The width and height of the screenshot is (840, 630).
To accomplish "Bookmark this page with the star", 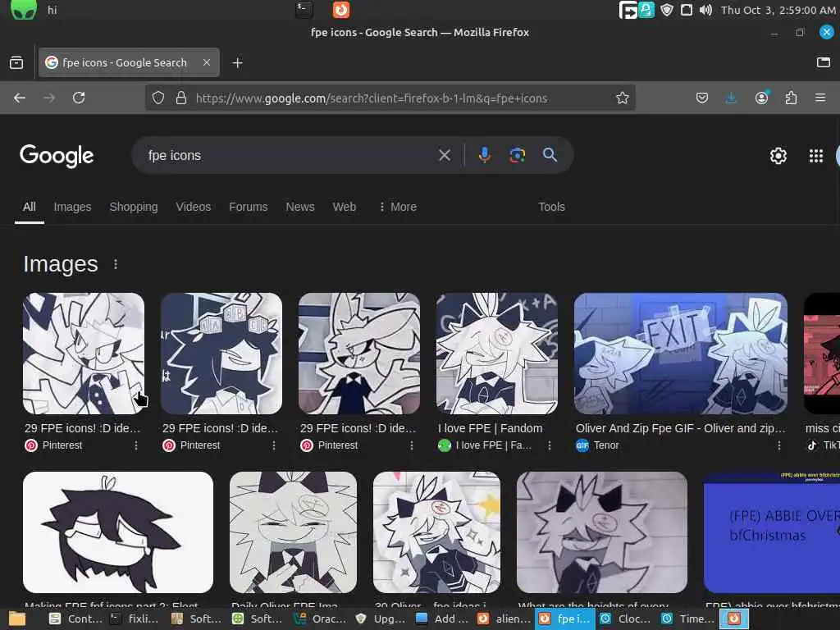I will [x=622, y=98].
